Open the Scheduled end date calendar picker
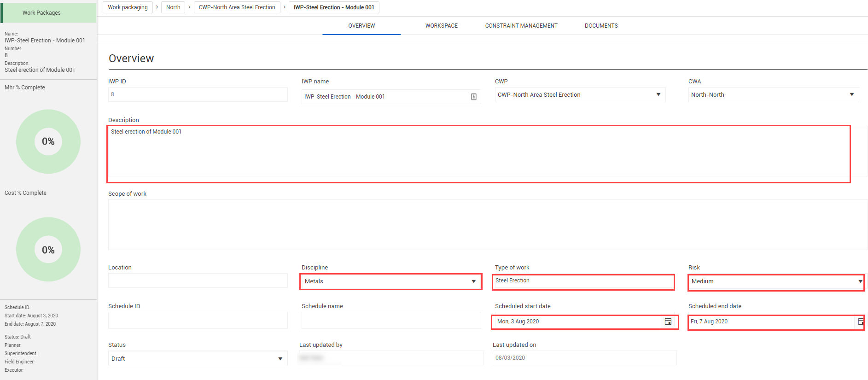 click(x=860, y=322)
